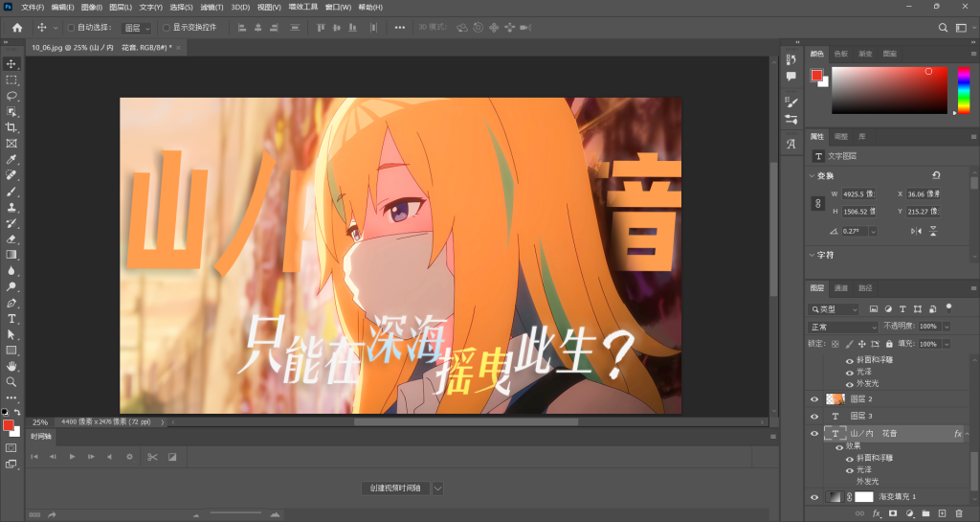
Task: Open the 正常 blend mode dropdown
Action: 842,327
